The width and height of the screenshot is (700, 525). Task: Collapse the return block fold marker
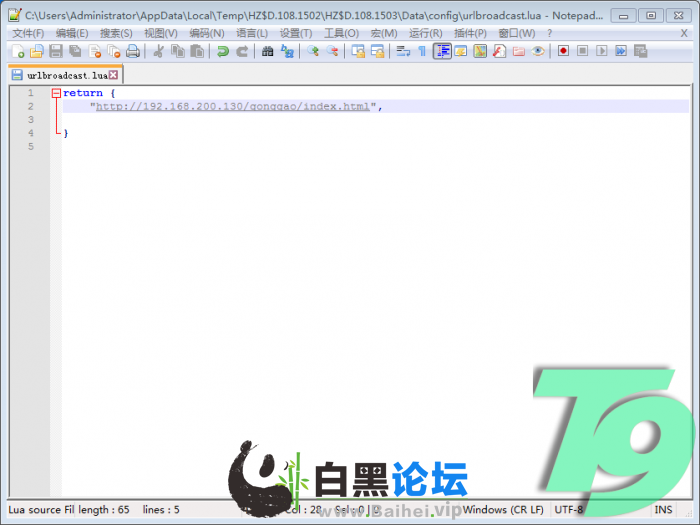point(56,93)
